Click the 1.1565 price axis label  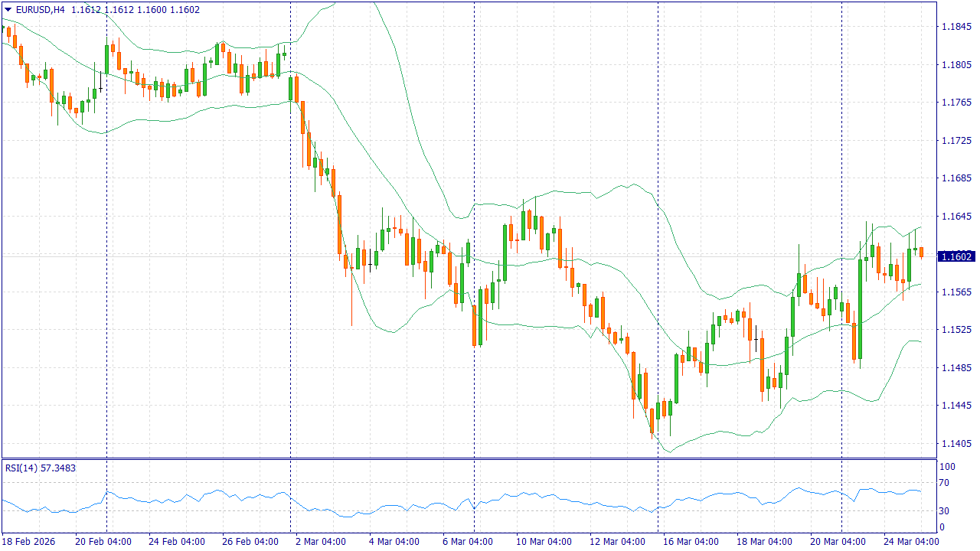click(x=957, y=292)
